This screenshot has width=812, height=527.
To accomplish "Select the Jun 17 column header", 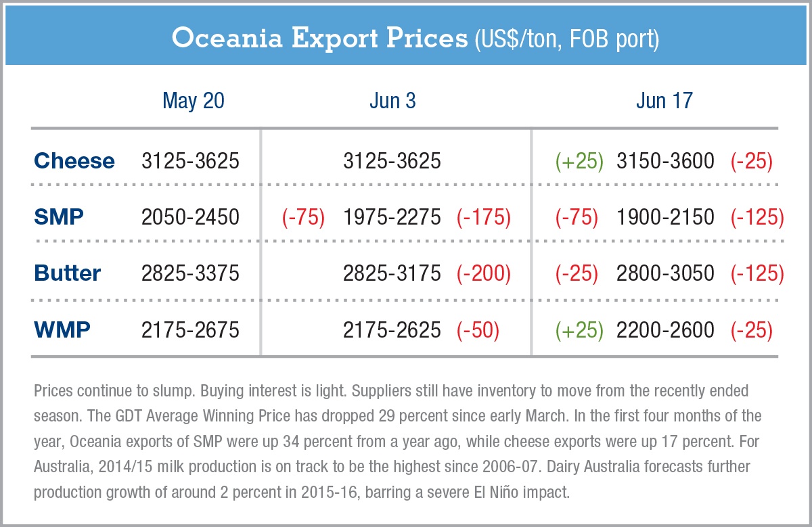I will (664, 101).
